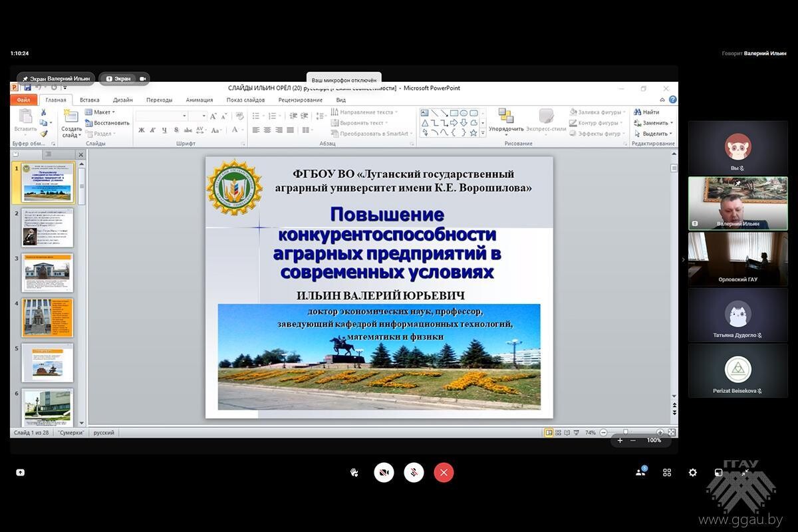
Task: Switch to grid layout view icon
Action: click(667, 472)
